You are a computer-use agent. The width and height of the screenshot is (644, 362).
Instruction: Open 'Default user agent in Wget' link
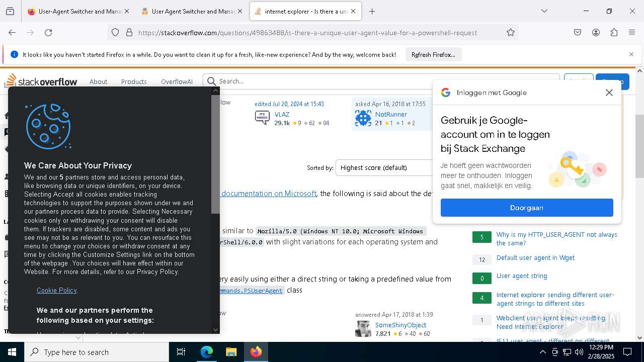click(x=535, y=258)
